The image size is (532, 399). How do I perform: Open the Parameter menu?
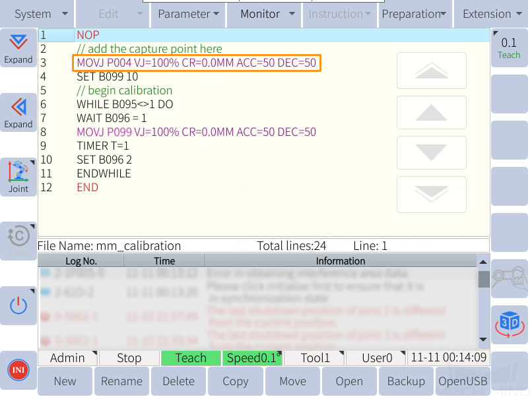tap(188, 14)
